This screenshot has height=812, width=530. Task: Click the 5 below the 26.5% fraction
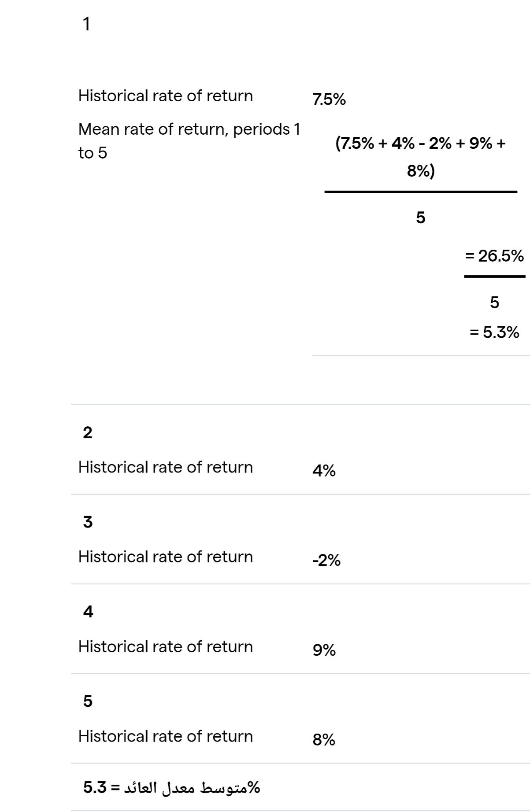pyautogui.click(x=494, y=303)
